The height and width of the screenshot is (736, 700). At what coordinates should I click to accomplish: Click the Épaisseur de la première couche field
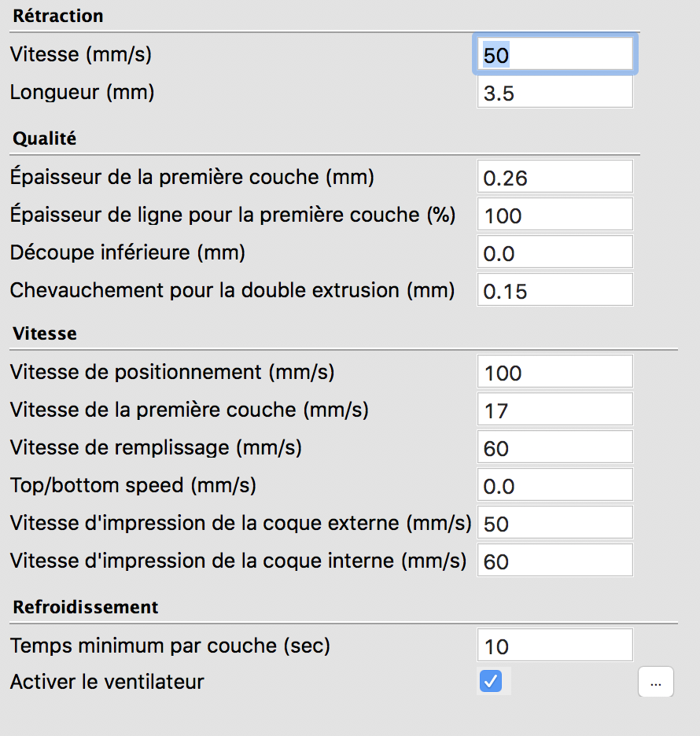554,178
